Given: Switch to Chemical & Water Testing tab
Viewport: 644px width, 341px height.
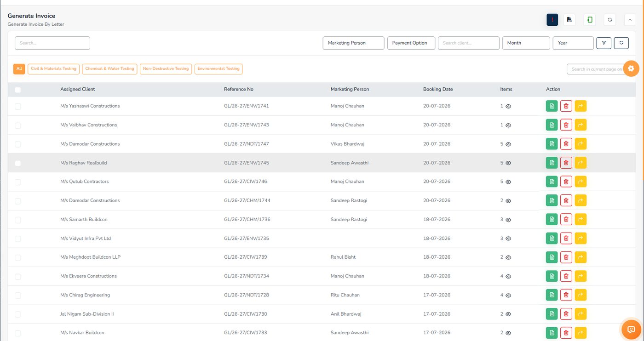Looking at the screenshot, I should point(109,68).
